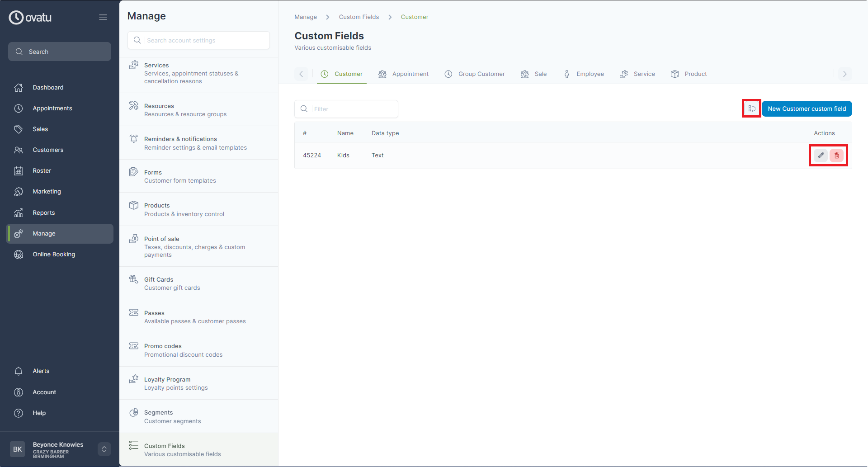
Task: Click Search account settings field
Action: 198,40
